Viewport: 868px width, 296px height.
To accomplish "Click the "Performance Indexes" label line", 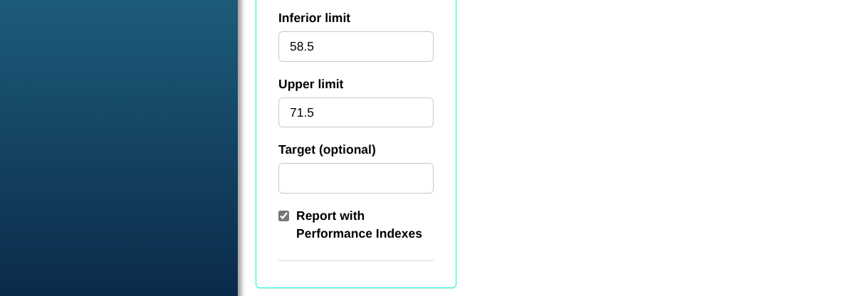I will point(359,233).
